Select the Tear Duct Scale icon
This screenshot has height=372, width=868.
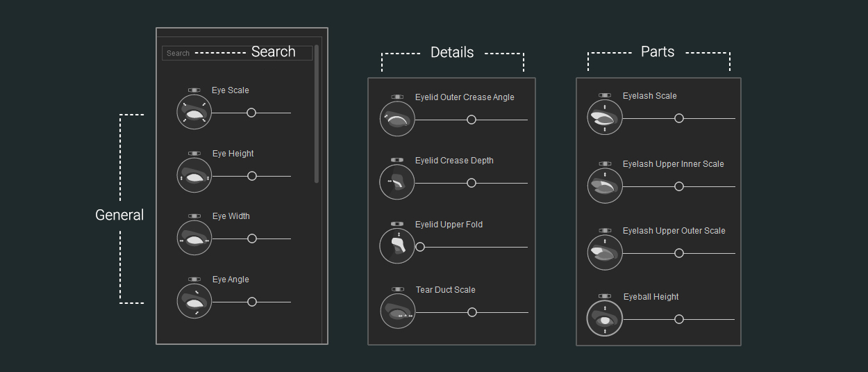[x=398, y=312]
